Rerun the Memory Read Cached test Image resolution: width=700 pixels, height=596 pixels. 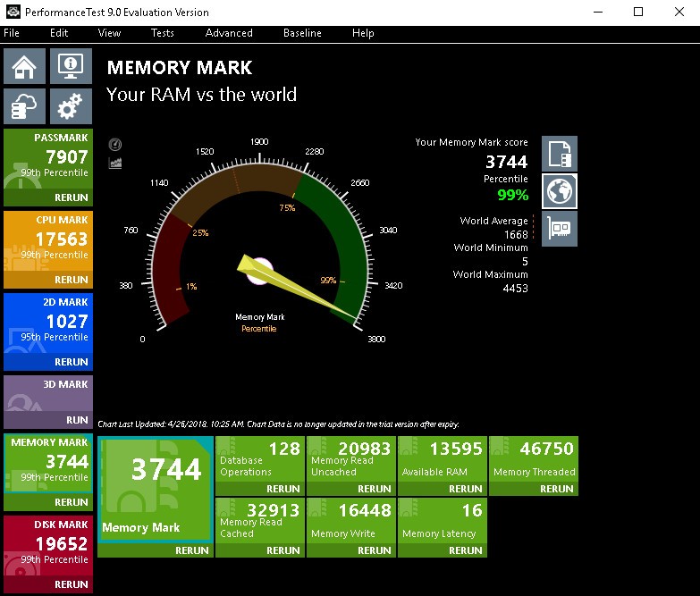[x=283, y=550]
